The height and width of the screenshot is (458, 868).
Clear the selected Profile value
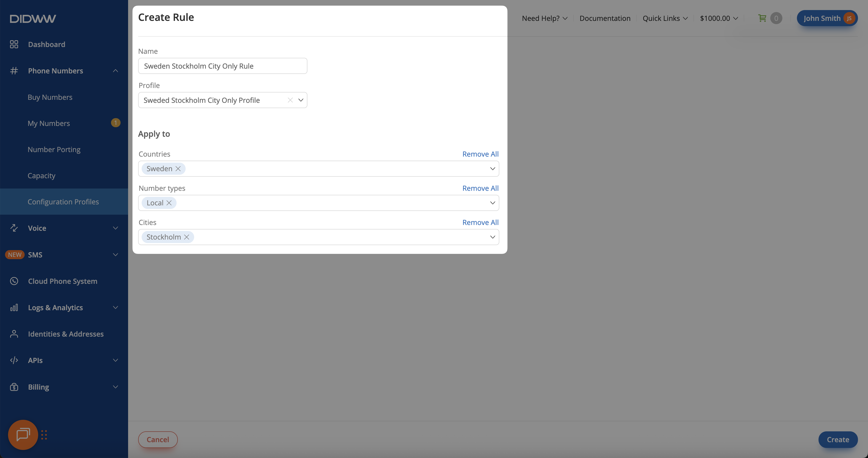(x=290, y=100)
